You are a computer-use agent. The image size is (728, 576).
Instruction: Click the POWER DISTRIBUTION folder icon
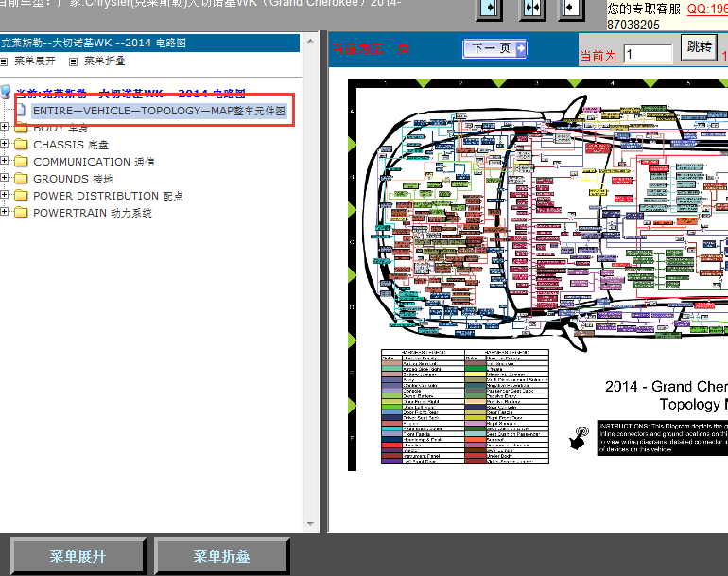pos(21,196)
